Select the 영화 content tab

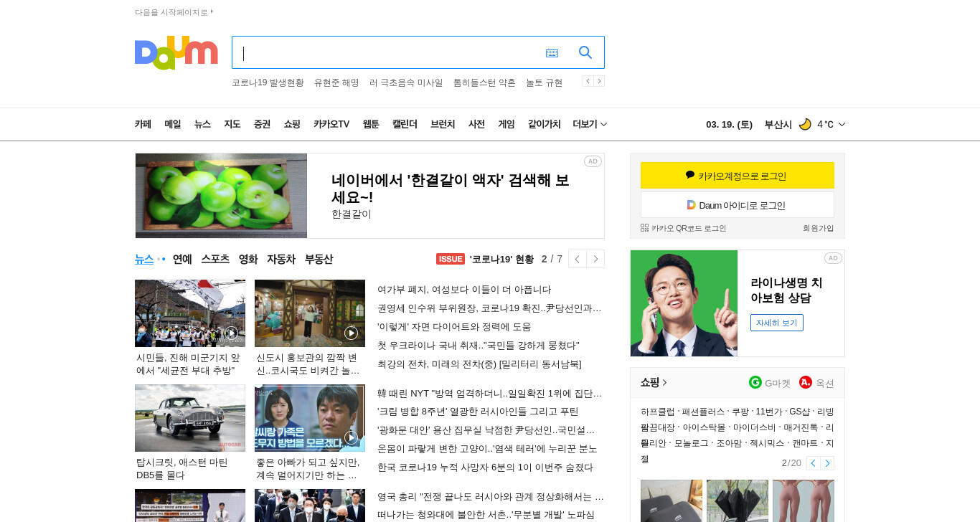pos(248,259)
